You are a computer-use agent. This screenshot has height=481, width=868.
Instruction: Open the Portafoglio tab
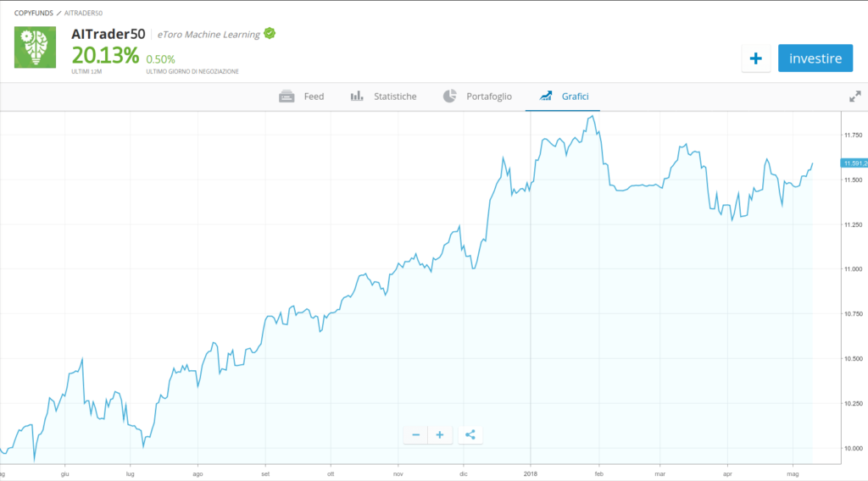(477, 97)
